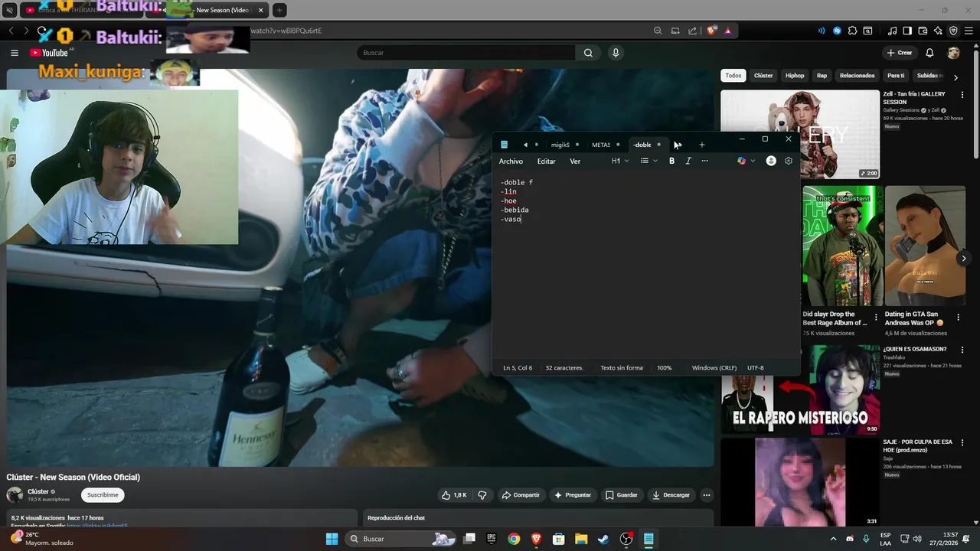Switch to the migik$ Notepad tab
Screen dimensions: 980x551
[564, 145]
